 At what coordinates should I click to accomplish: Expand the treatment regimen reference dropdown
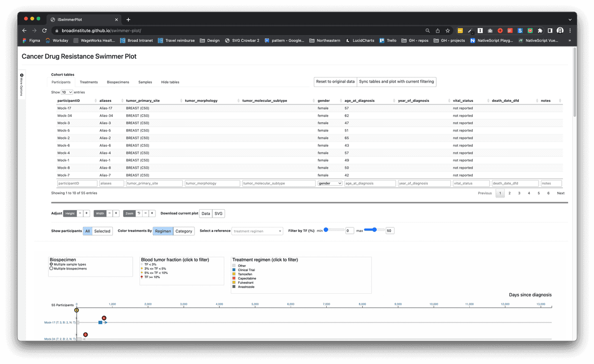click(257, 231)
